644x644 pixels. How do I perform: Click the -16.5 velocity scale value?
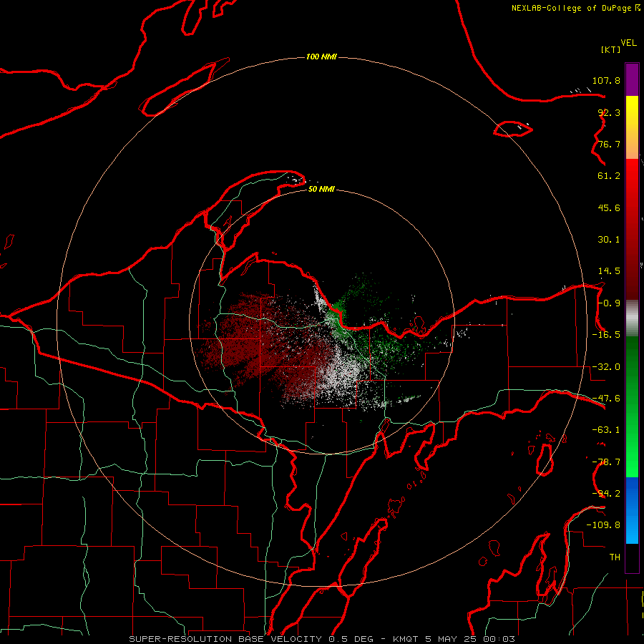(606, 335)
